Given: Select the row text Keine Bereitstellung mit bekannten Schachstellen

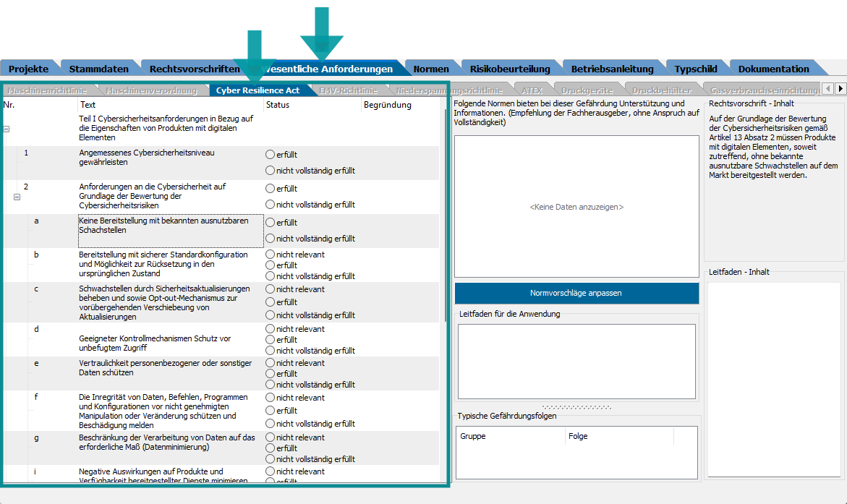Looking at the screenshot, I should (170, 225).
